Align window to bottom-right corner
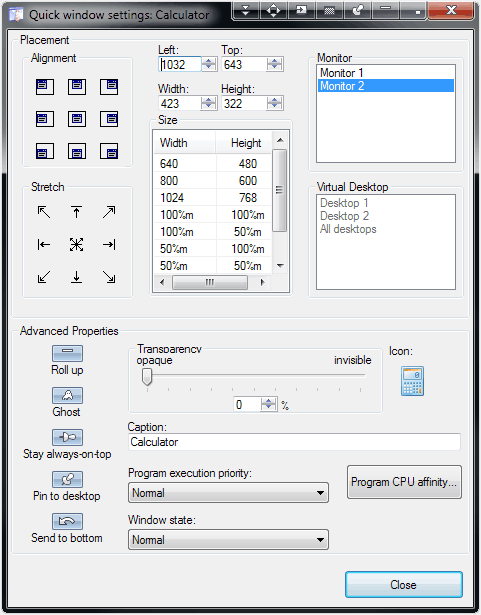Viewport: 481px width, 615px height. coord(109,151)
